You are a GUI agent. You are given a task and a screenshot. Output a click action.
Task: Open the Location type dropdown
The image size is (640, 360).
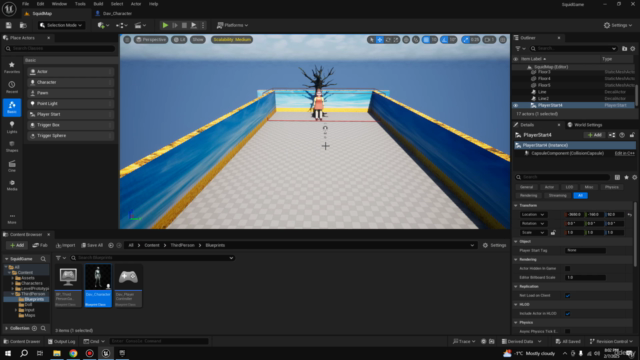click(x=533, y=215)
